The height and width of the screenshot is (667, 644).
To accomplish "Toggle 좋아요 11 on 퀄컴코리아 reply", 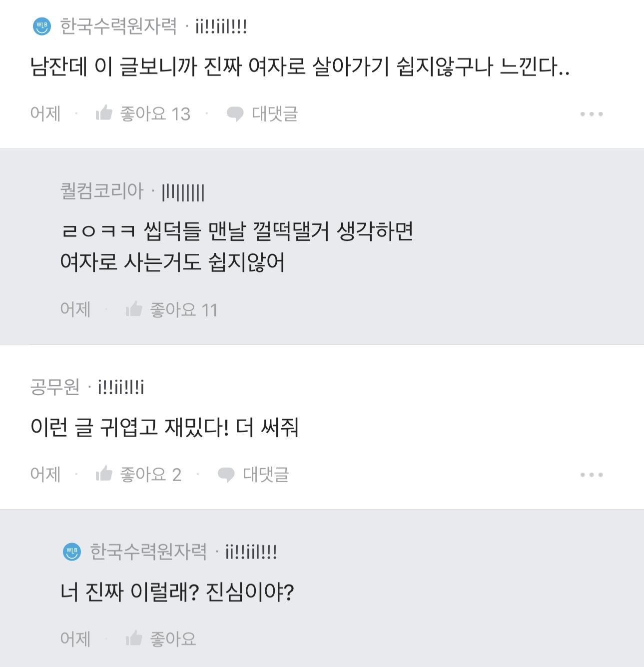I will pyautogui.click(x=184, y=310).
